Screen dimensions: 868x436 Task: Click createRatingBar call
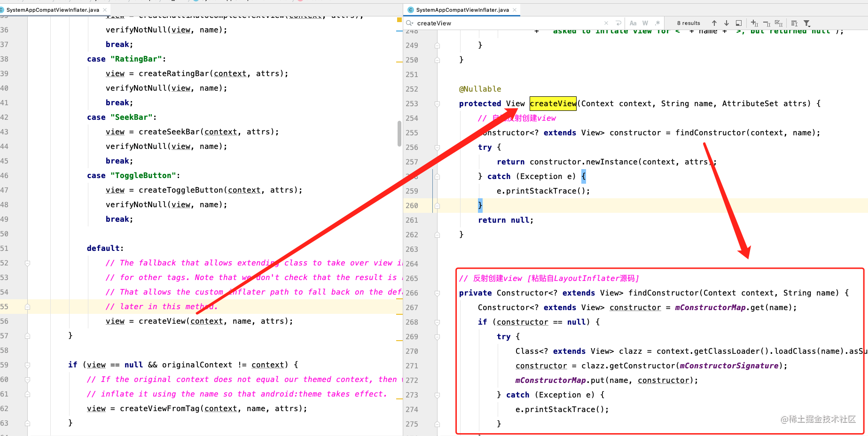coord(174,73)
